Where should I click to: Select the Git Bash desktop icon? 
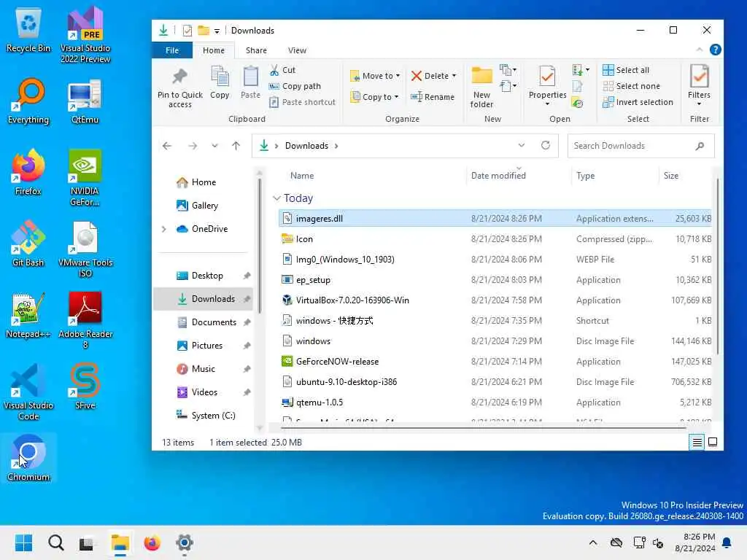click(28, 244)
